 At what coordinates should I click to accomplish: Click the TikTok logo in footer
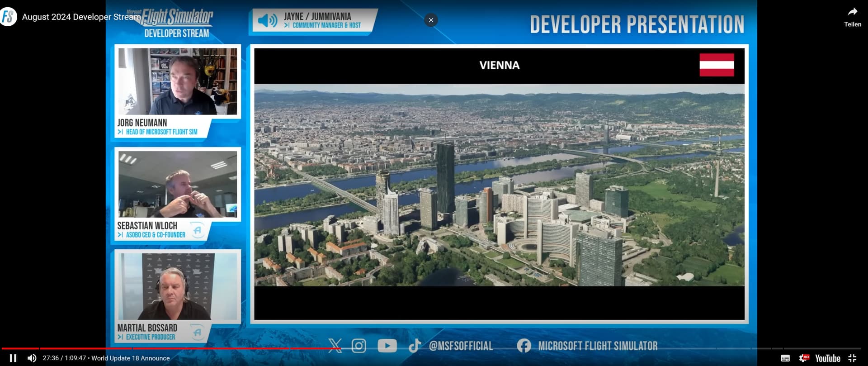click(x=415, y=346)
